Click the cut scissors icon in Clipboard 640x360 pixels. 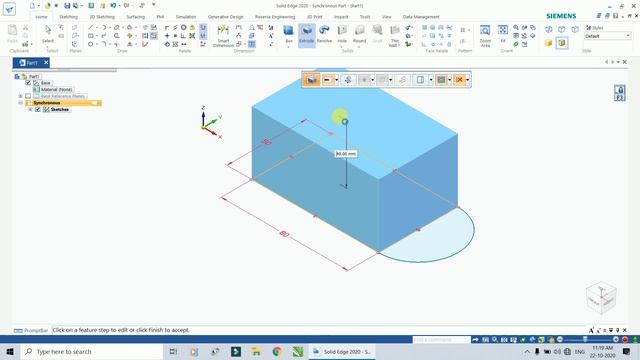coord(25,27)
